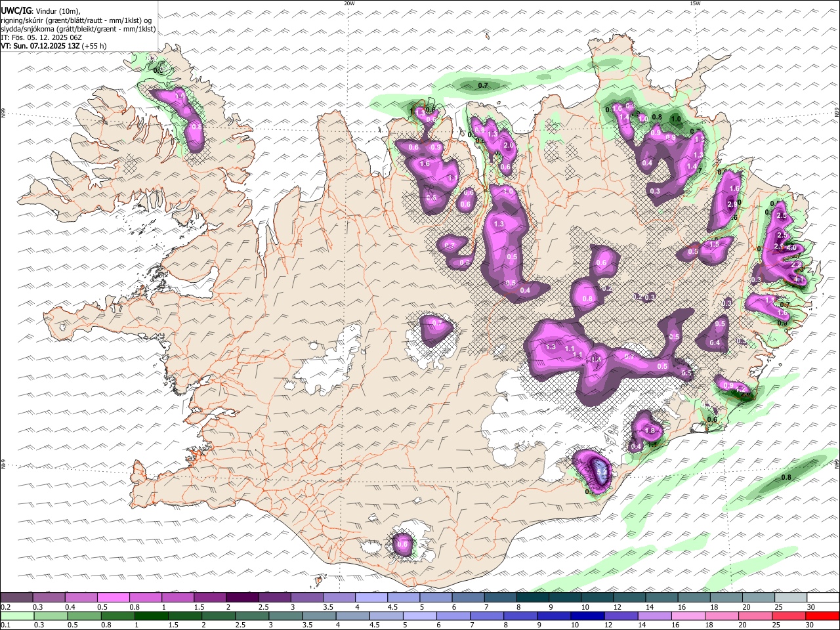Image resolution: width=840 pixels, height=630 pixels.
Task: Click the violet 12–14 swatch in lower scale
Action: (621, 616)
